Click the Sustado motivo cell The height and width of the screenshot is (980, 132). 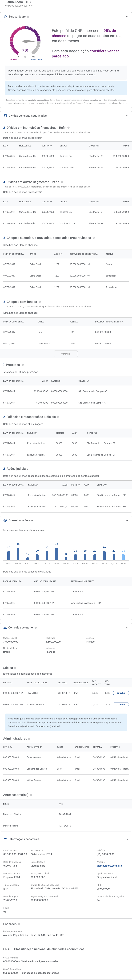point(110,264)
